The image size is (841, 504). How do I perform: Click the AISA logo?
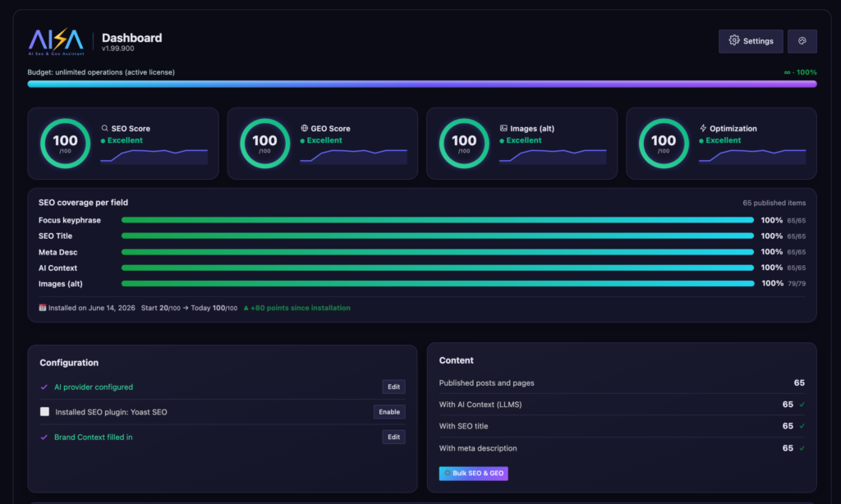point(57,41)
